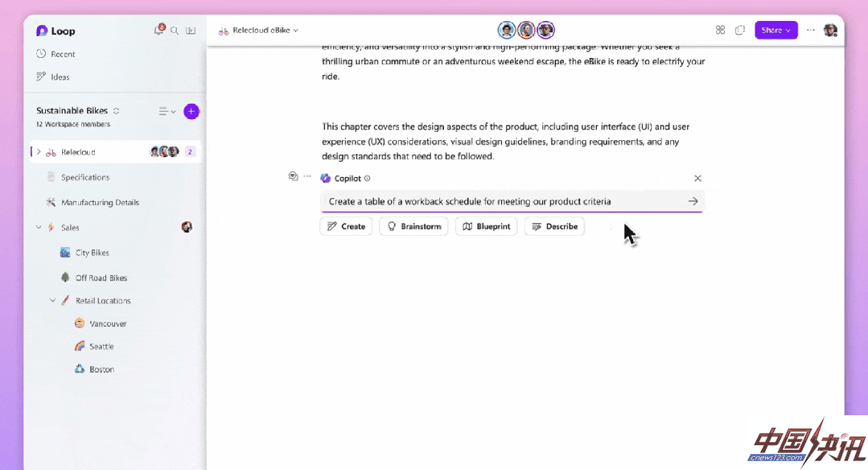Open the profile account avatar

[830, 30]
